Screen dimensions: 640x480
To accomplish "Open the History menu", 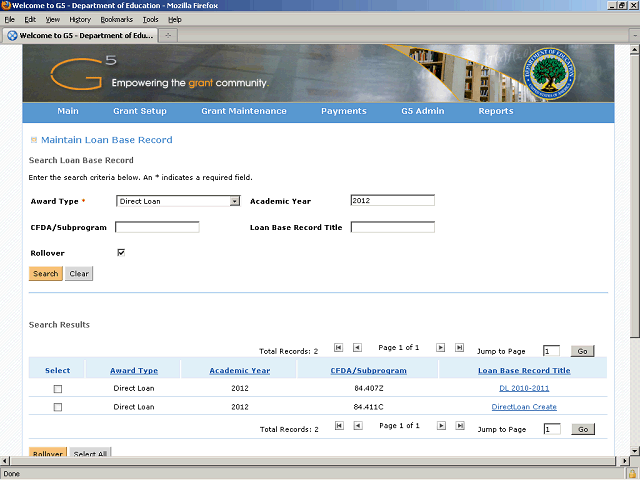I will pyautogui.click(x=80, y=20).
